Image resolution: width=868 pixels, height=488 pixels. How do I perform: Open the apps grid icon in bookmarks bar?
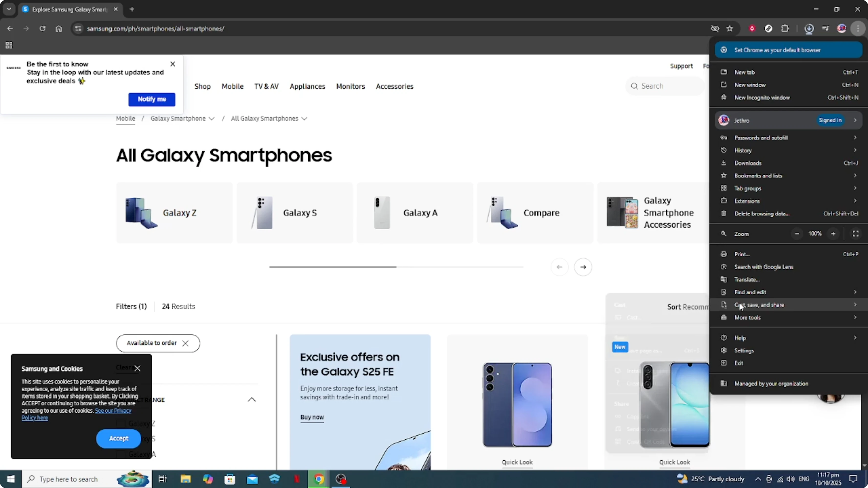[9, 45]
